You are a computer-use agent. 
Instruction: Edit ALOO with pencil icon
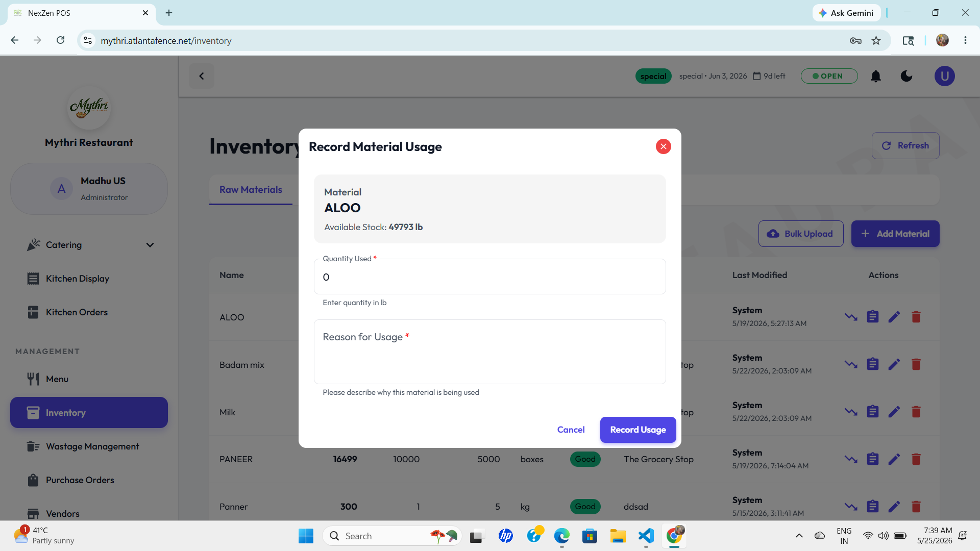(894, 317)
